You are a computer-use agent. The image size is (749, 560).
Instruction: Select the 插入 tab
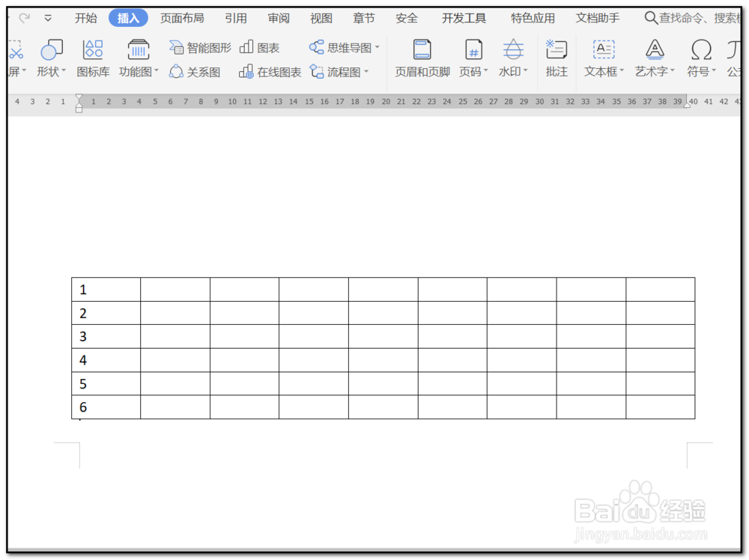[128, 18]
